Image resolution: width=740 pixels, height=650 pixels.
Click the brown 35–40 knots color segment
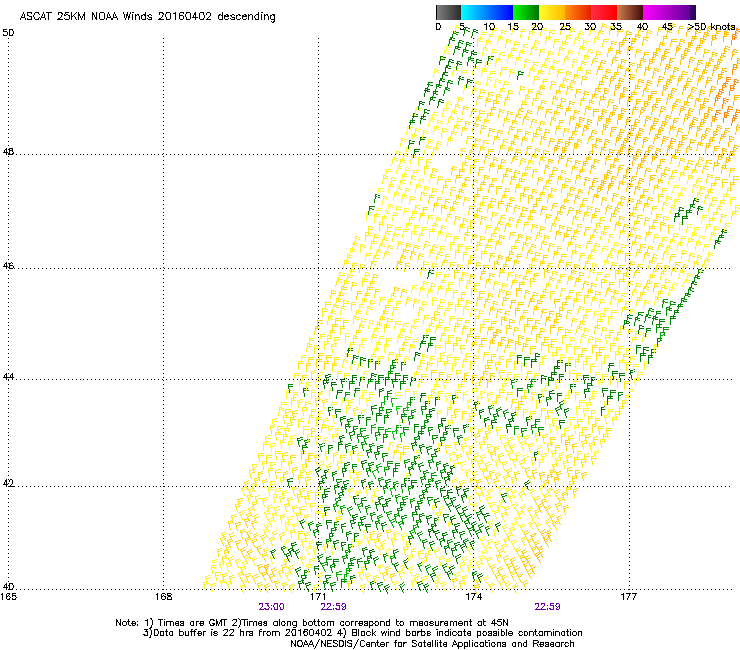click(x=630, y=12)
